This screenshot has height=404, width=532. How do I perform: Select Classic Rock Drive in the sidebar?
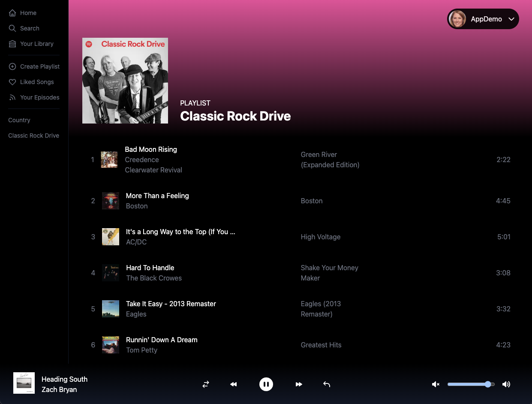[33, 136]
